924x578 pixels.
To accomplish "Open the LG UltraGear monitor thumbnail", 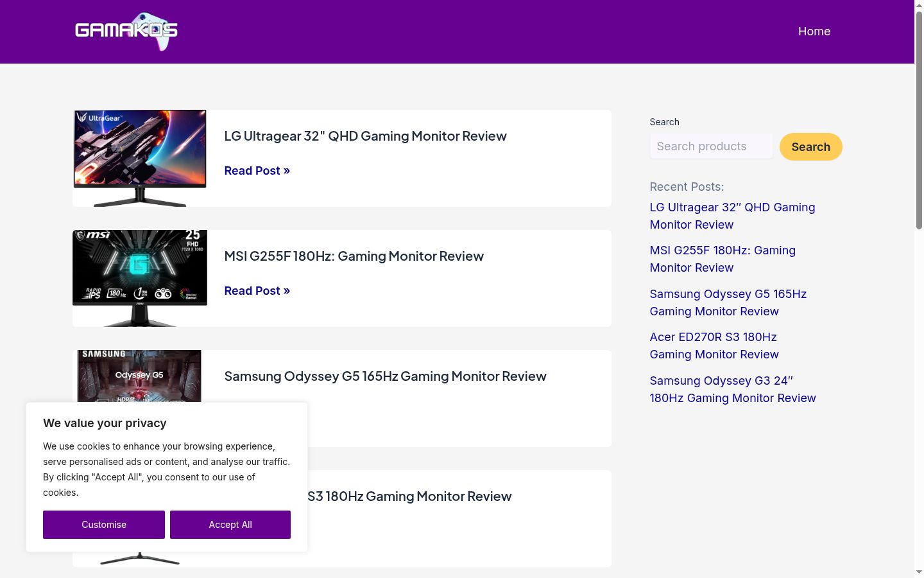I will coord(140,158).
